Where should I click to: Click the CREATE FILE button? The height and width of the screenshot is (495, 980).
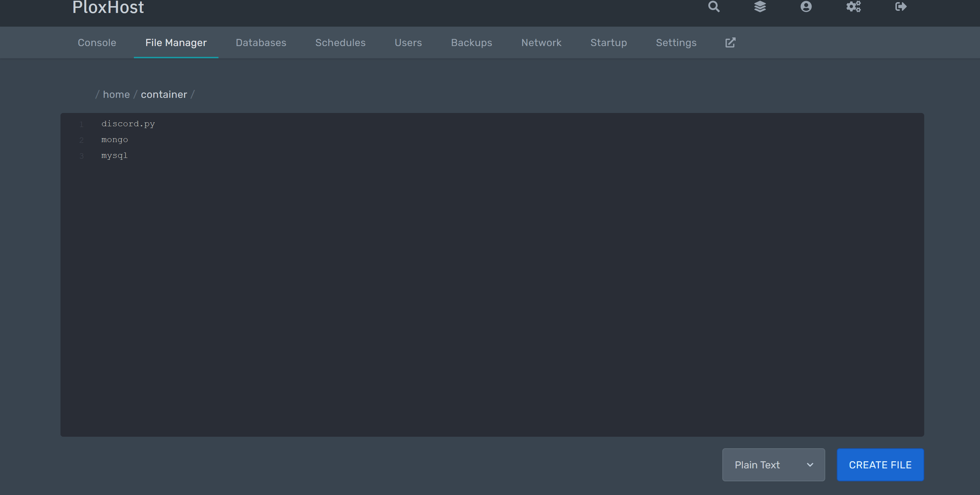(880, 465)
